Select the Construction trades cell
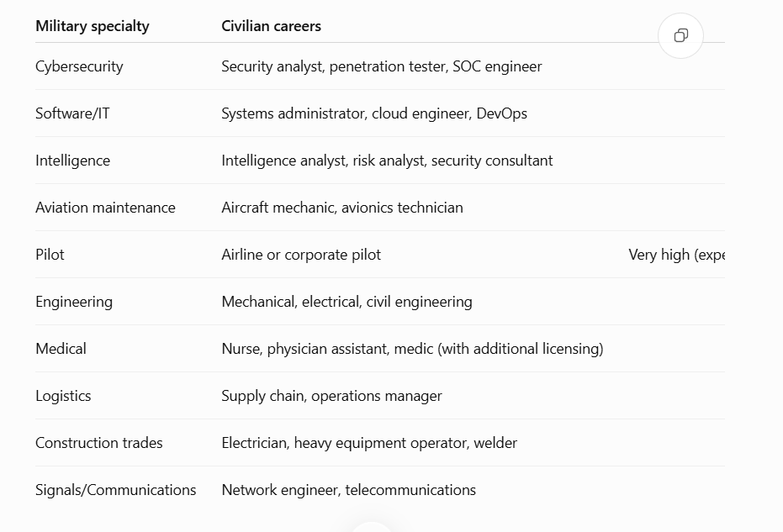The image size is (783, 532). tap(99, 443)
